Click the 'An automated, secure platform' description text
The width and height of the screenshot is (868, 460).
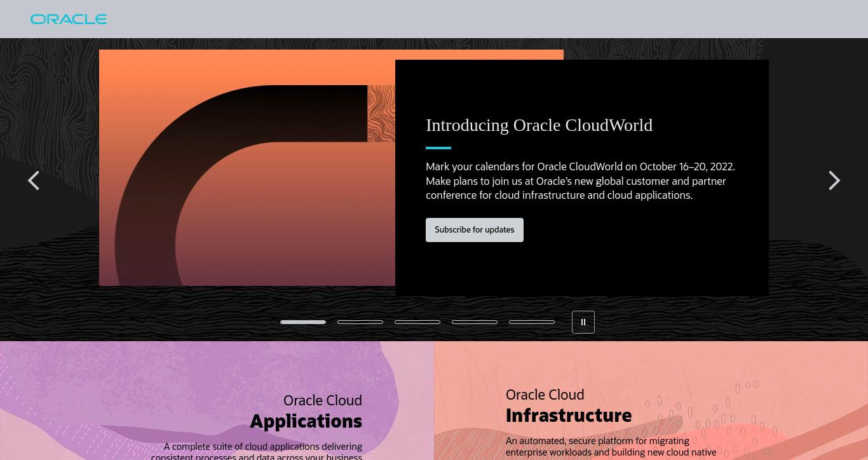coord(611,447)
